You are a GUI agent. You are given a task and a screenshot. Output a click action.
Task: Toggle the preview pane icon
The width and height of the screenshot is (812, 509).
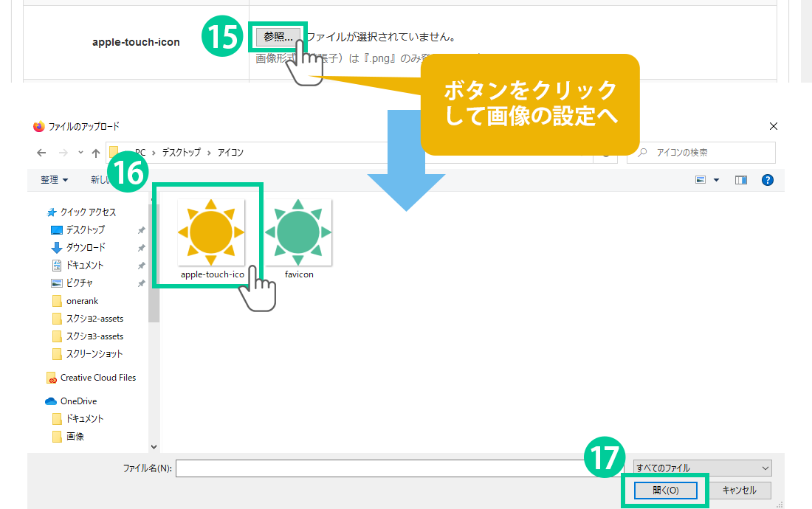(x=741, y=180)
